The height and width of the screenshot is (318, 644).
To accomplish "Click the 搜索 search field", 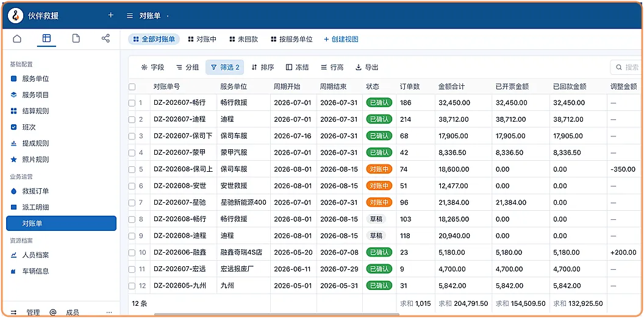I will point(626,67).
